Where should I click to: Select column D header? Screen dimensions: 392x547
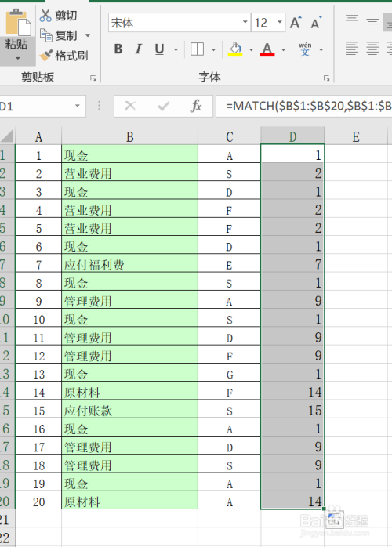292,136
